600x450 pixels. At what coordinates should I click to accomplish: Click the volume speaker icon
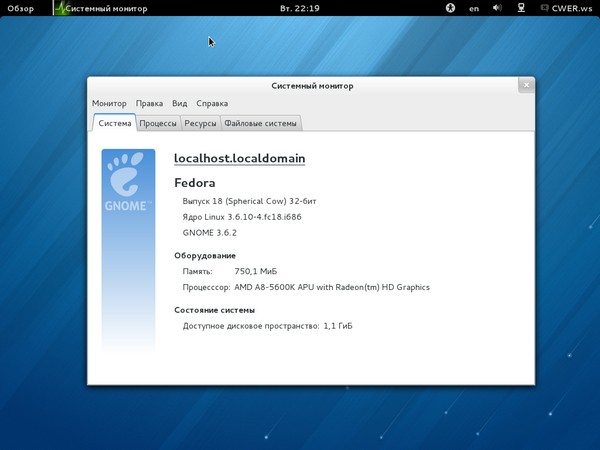[x=497, y=8]
